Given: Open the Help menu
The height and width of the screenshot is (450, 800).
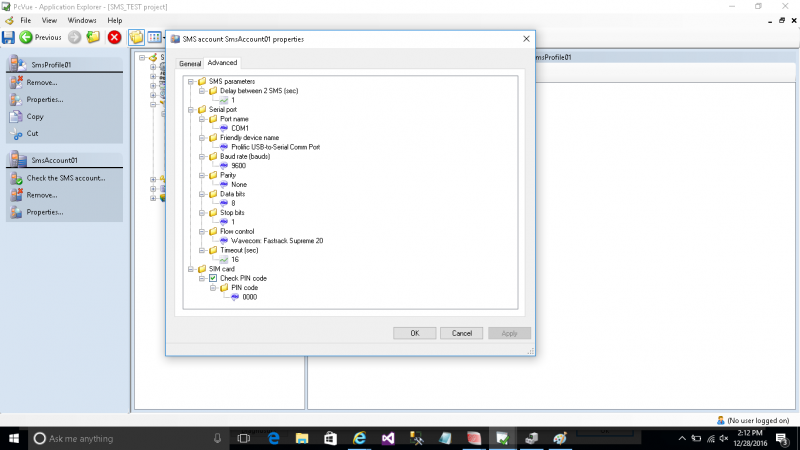Looking at the screenshot, I should [x=114, y=20].
